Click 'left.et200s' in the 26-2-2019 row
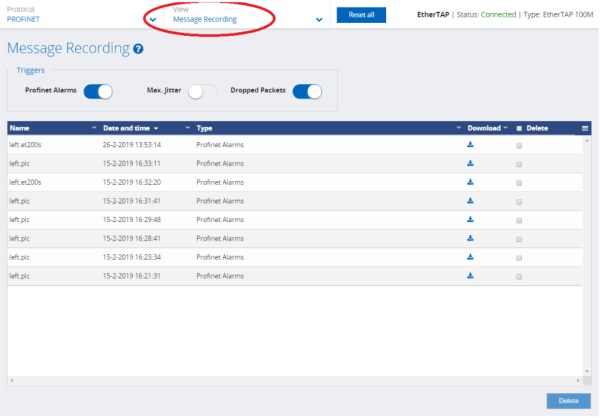 25,145
